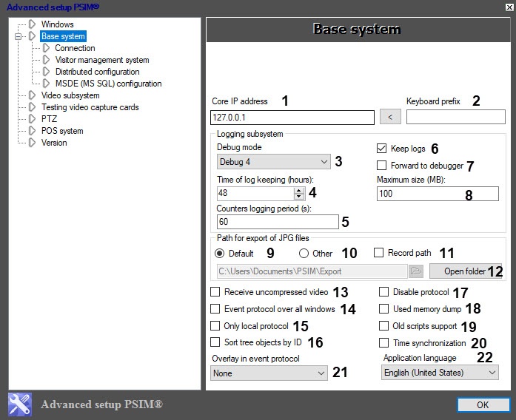The width and height of the screenshot is (516, 420).
Task: Enable Old scripts support checkbox
Action: pyautogui.click(x=383, y=325)
